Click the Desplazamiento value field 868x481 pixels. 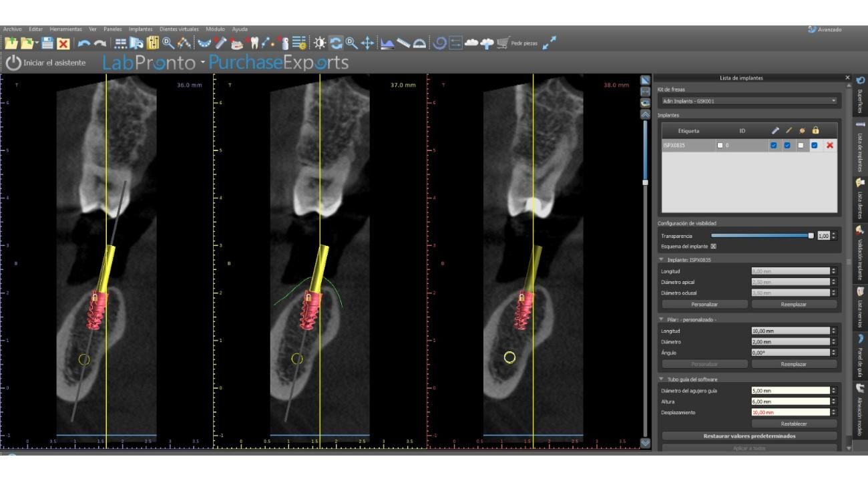tap(790, 413)
